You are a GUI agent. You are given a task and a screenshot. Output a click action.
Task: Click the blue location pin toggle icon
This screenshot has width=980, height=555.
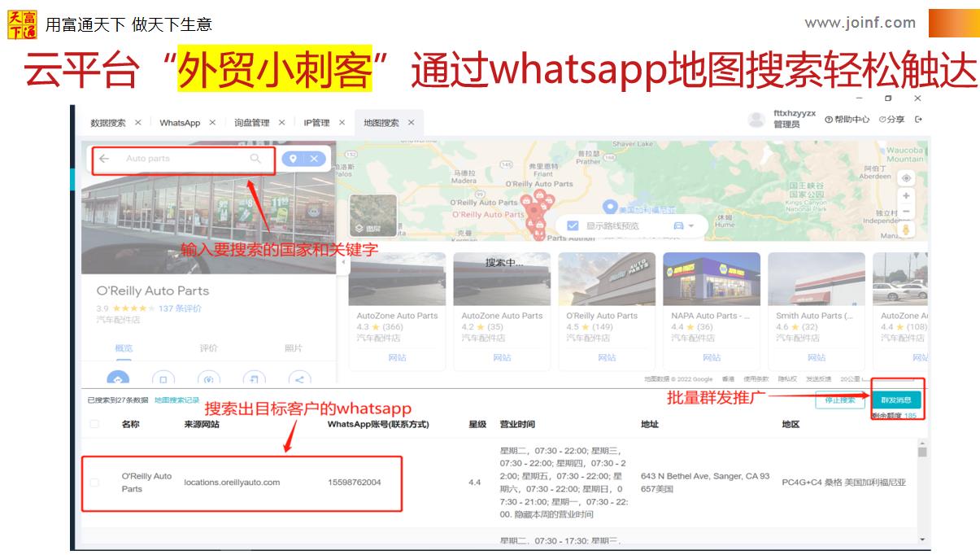click(294, 159)
